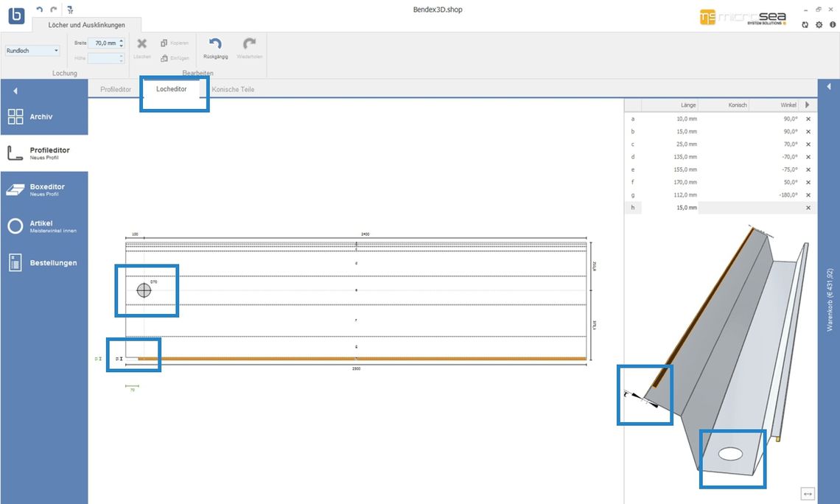Image resolution: width=840 pixels, height=504 pixels.
Task: Collapse the left sidebar with the arrow
Action: 15,91
